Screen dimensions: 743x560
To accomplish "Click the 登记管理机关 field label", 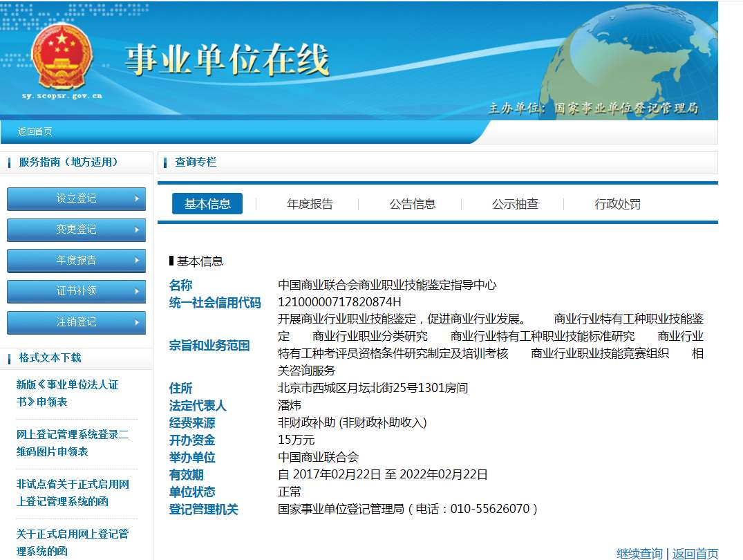I will click(203, 510).
